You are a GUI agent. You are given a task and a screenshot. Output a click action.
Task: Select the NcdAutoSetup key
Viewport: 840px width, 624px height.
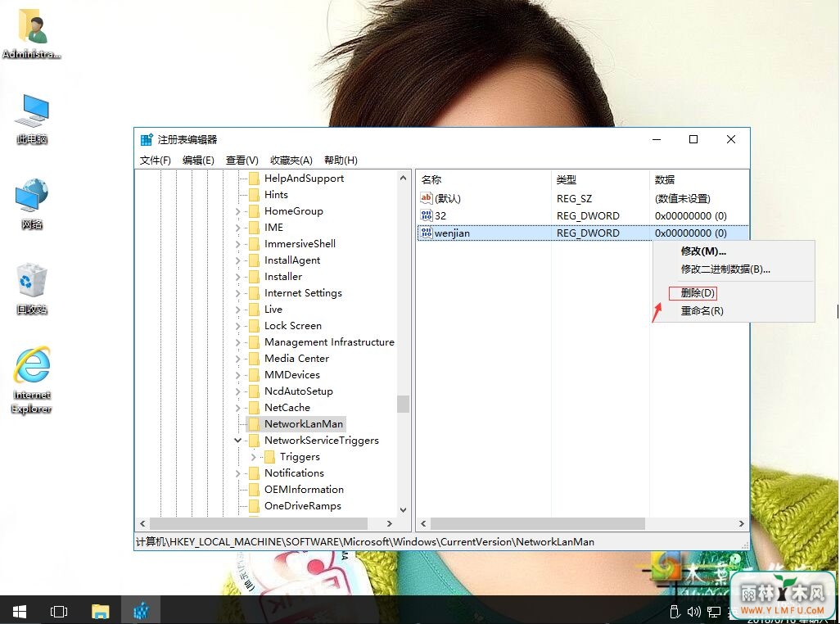(x=298, y=391)
